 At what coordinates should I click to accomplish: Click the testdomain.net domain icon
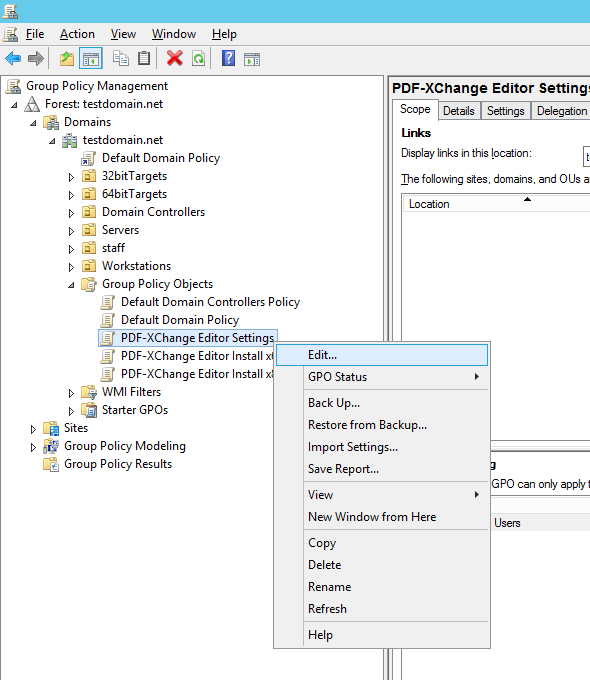click(x=70, y=141)
